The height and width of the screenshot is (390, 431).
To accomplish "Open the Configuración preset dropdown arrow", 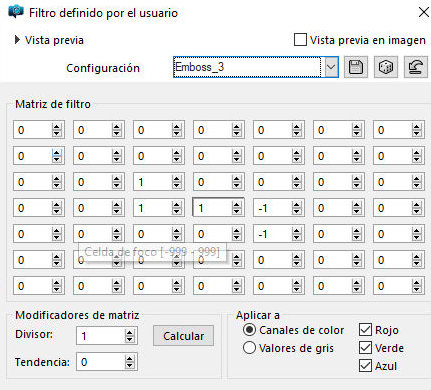I will (x=331, y=67).
